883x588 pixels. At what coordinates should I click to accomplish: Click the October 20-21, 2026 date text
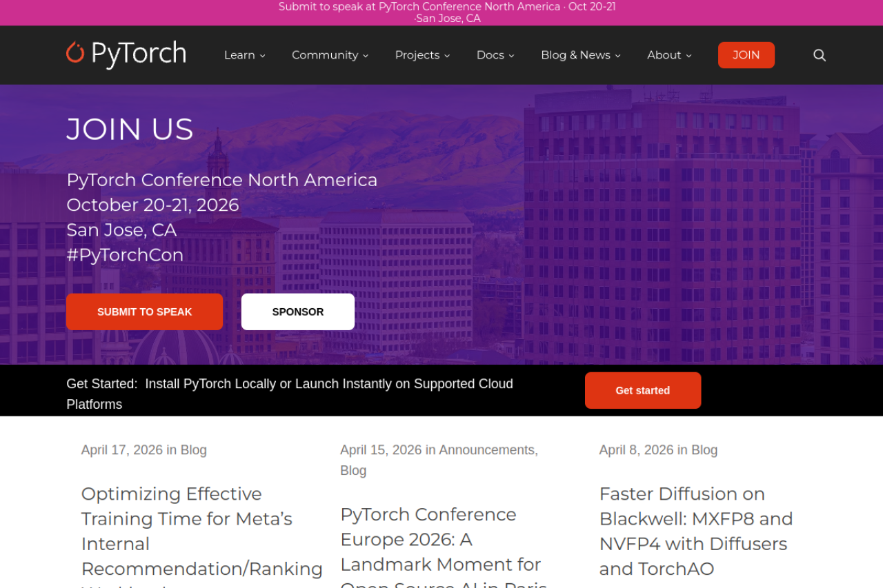tap(152, 205)
